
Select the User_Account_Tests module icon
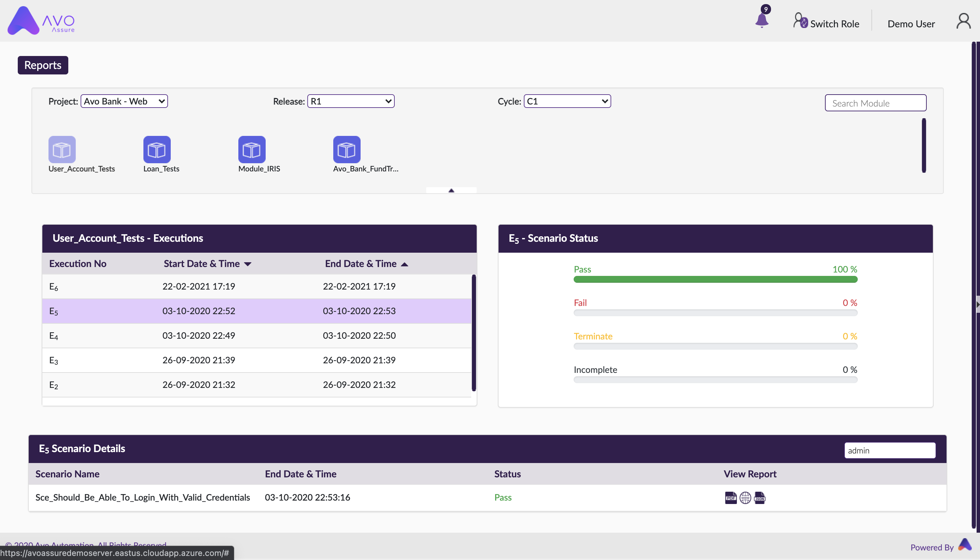coord(61,149)
